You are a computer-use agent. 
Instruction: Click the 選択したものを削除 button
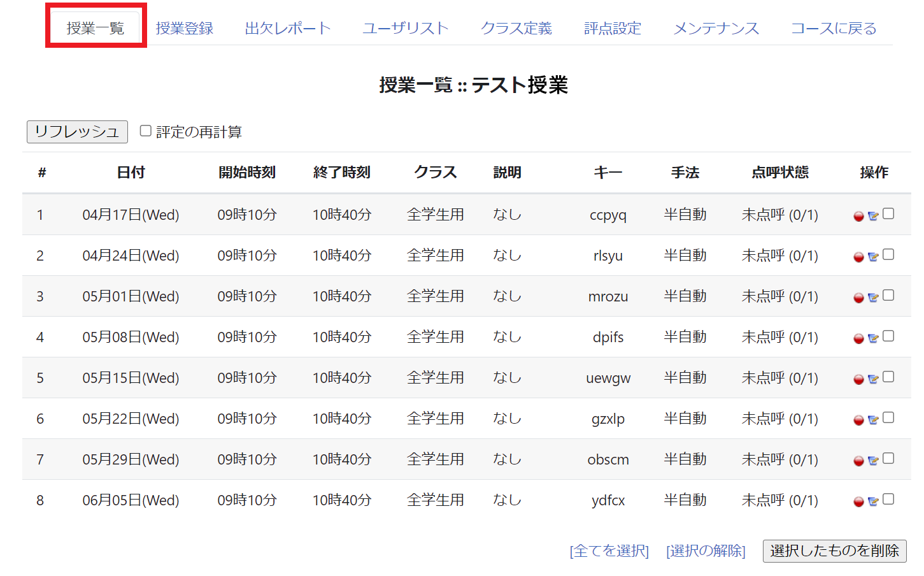pyautogui.click(x=834, y=551)
